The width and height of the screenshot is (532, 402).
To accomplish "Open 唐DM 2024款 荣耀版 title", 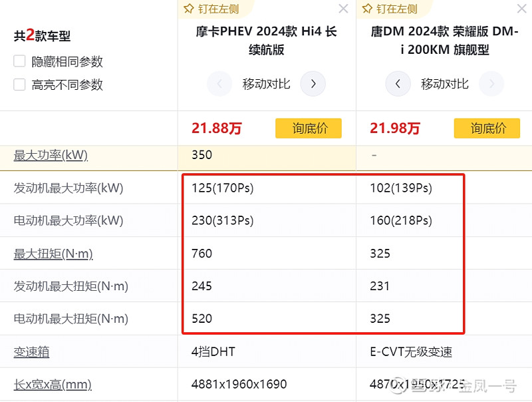I will point(444,41).
